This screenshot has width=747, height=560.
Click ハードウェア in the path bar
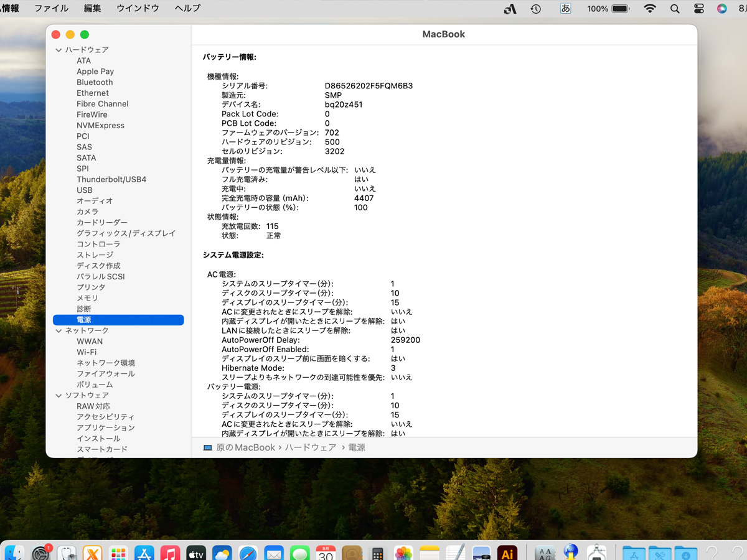click(310, 447)
